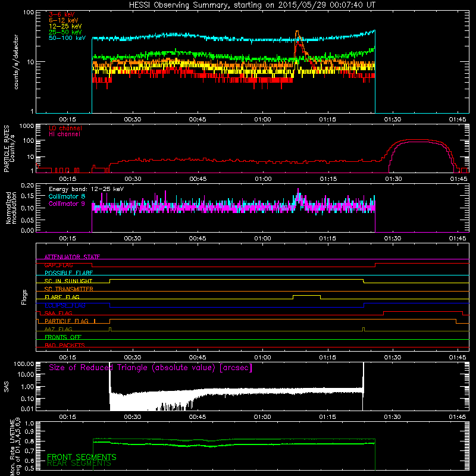Click 01:30 tick under the SAS panel
476x476 pixels.
tap(393, 417)
